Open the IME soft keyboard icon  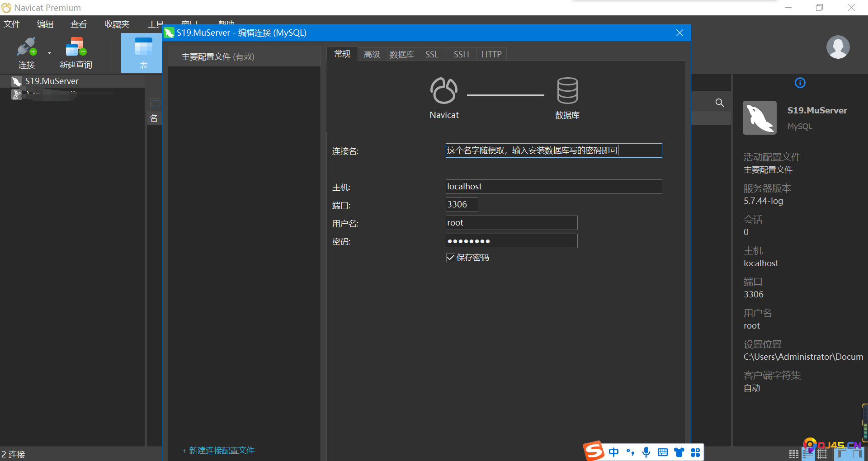pyautogui.click(x=663, y=452)
